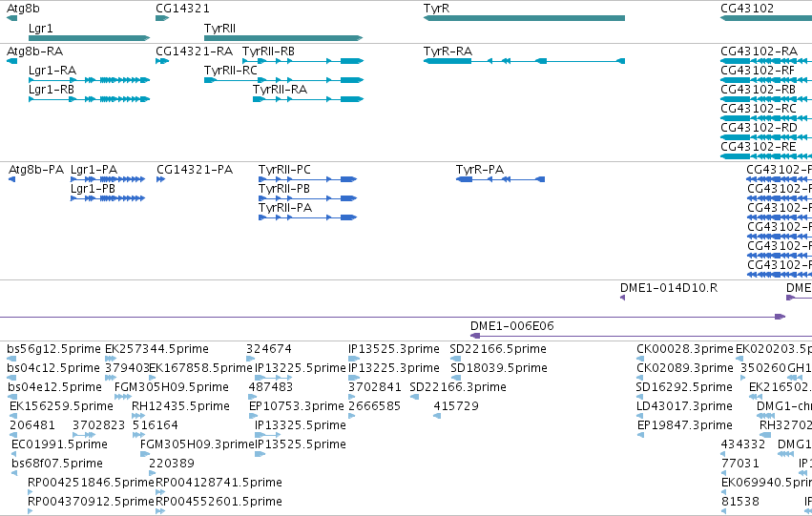Click the 487483 feature label
The image size is (812, 516).
(271, 387)
